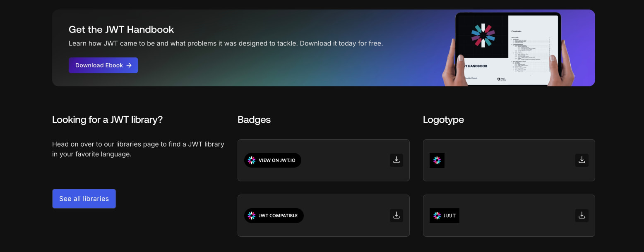The width and height of the screenshot is (644, 252).
Task: Click the Download Ebook button
Action: click(x=103, y=65)
